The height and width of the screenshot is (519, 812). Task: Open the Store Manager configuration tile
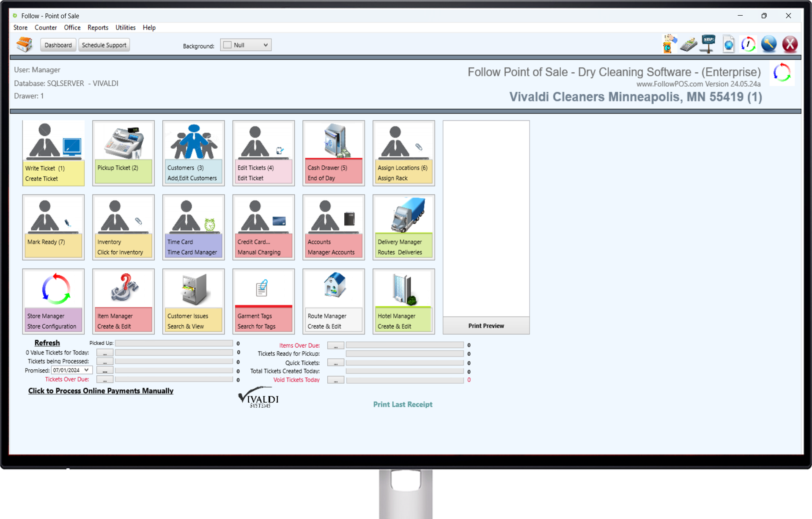click(53, 301)
